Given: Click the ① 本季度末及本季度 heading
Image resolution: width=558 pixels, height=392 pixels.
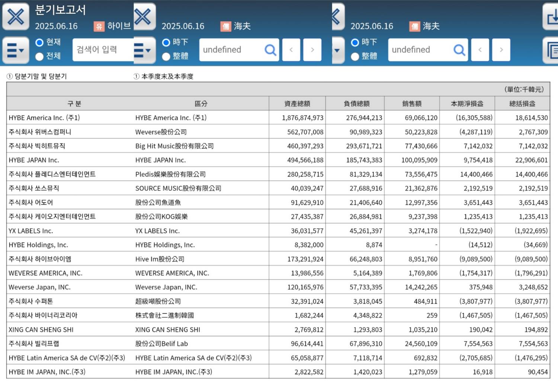Looking at the screenshot, I should coord(164,77).
